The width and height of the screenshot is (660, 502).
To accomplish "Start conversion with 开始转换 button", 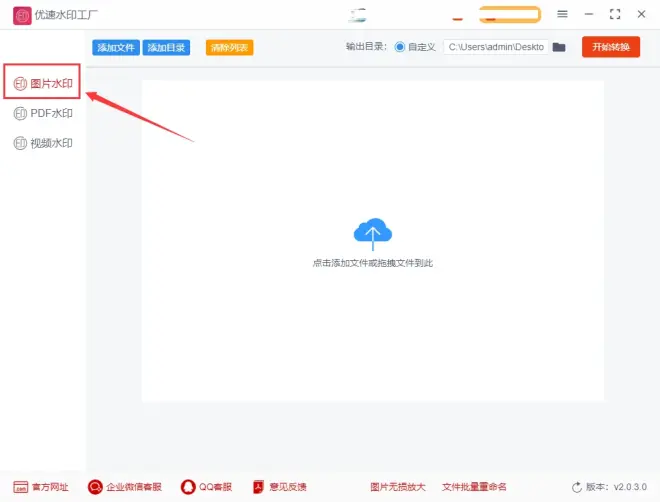I will click(610, 47).
